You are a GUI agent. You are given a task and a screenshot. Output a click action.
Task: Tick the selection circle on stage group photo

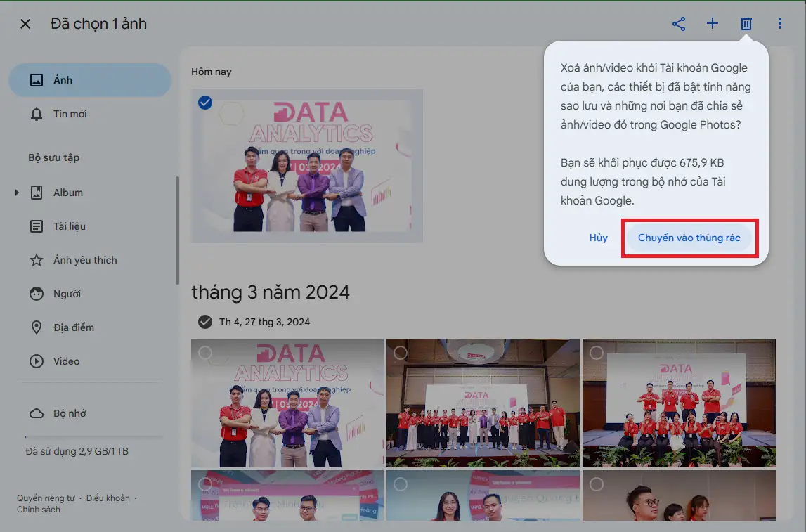[401, 352]
